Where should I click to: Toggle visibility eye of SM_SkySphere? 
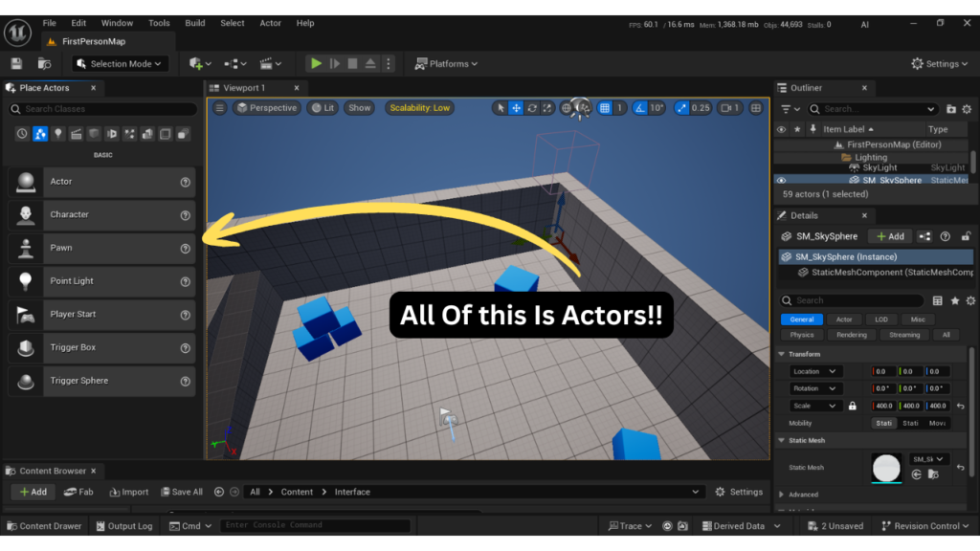click(781, 180)
